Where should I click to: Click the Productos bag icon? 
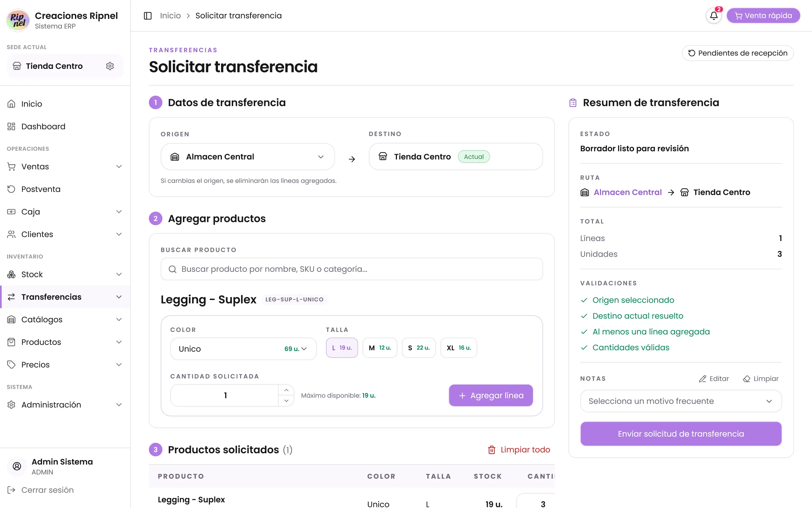pyautogui.click(x=11, y=342)
